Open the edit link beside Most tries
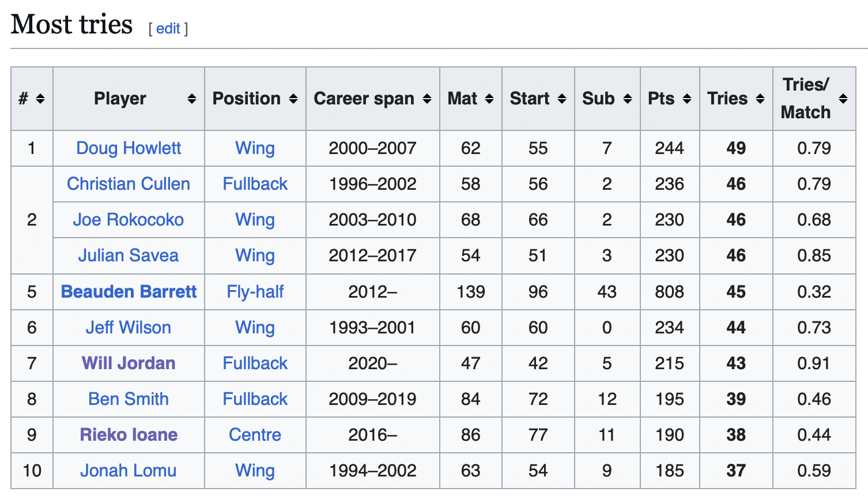Image resolution: width=868 pixels, height=503 pixels. [x=168, y=28]
